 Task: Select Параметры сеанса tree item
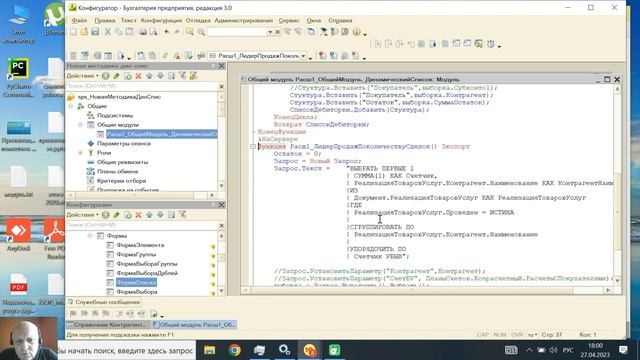[x=124, y=144]
